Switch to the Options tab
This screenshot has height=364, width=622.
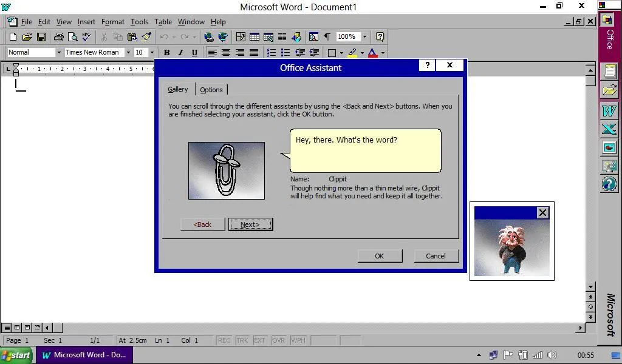pos(211,89)
